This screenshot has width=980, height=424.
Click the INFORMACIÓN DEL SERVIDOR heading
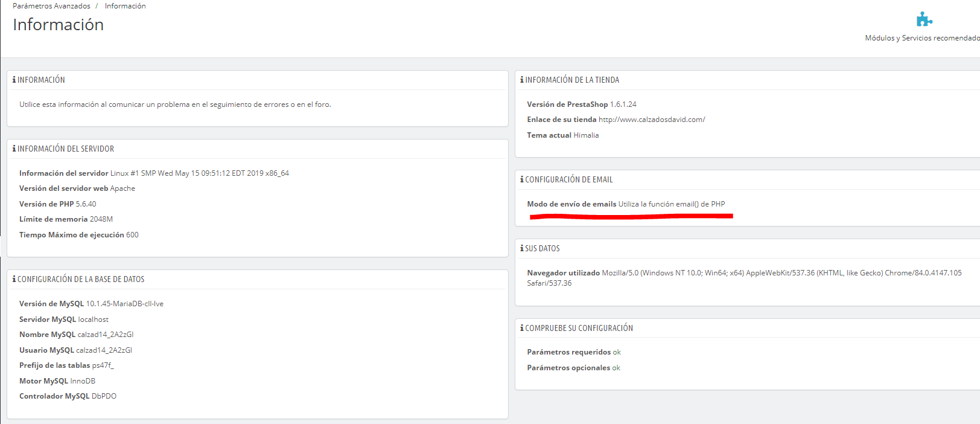(x=66, y=149)
